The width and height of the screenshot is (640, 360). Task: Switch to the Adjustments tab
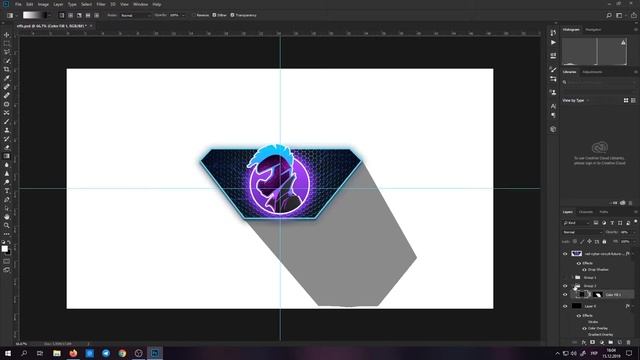click(592, 72)
